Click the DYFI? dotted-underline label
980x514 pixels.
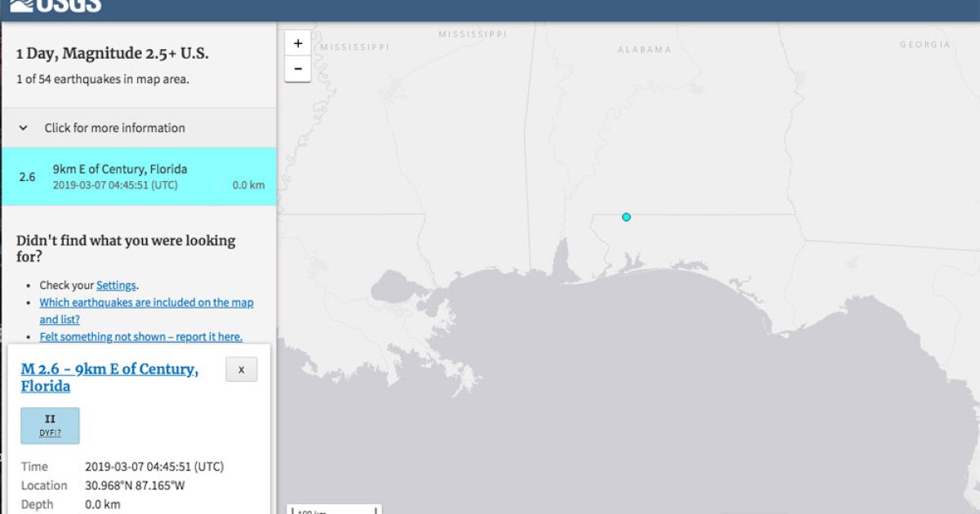pyautogui.click(x=50, y=431)
